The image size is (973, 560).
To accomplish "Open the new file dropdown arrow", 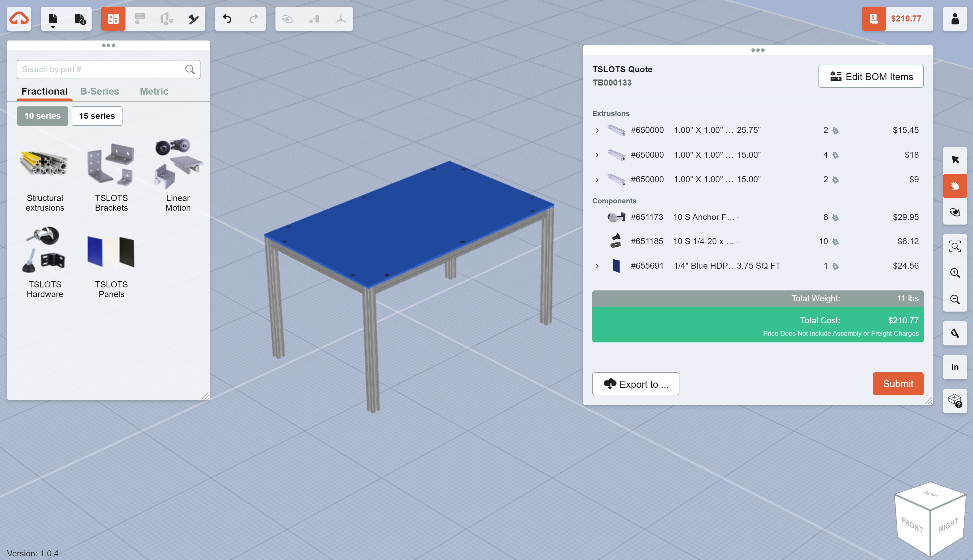I will point(53,27).
